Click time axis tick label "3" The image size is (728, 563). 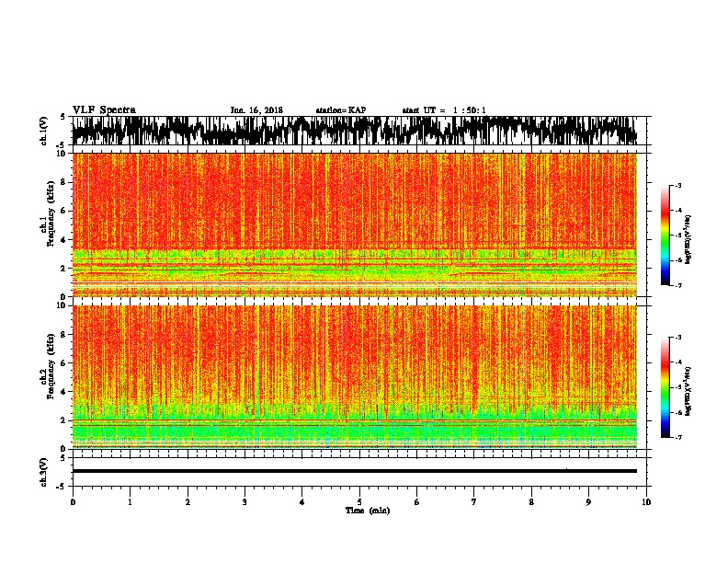[x=245, y=502]
